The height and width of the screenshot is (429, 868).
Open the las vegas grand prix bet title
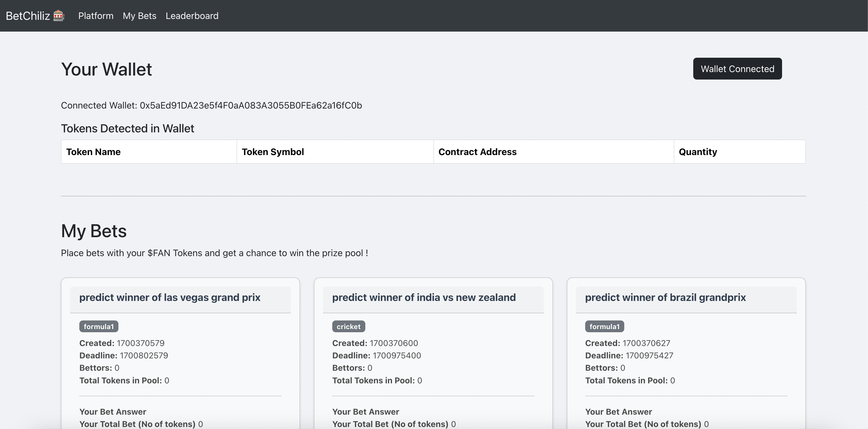pyautogui.click(x=170, y=297)
